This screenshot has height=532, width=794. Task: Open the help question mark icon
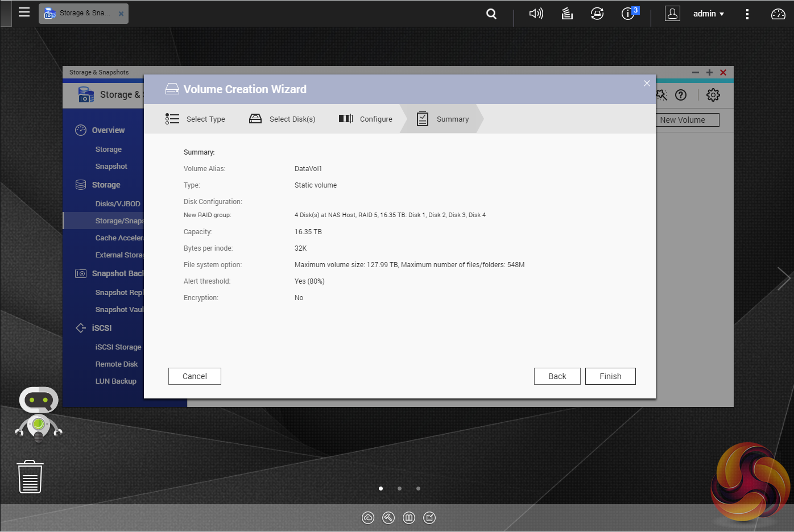[681, 95]
